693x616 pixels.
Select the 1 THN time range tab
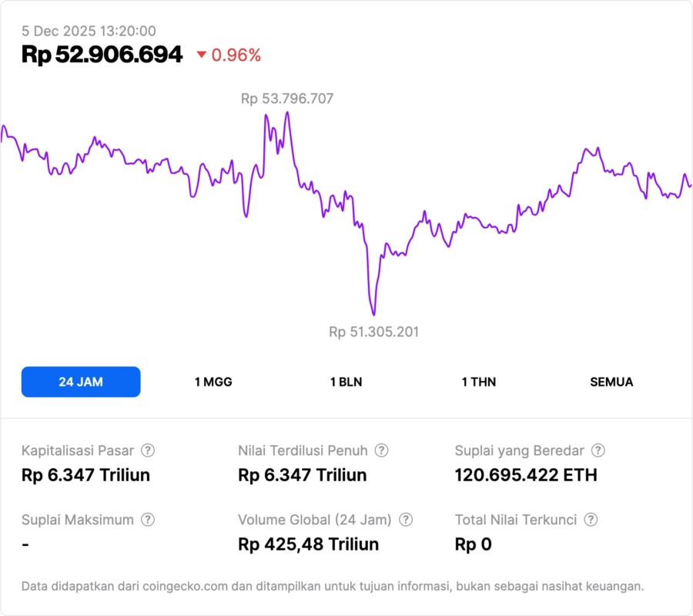[479, 382]
